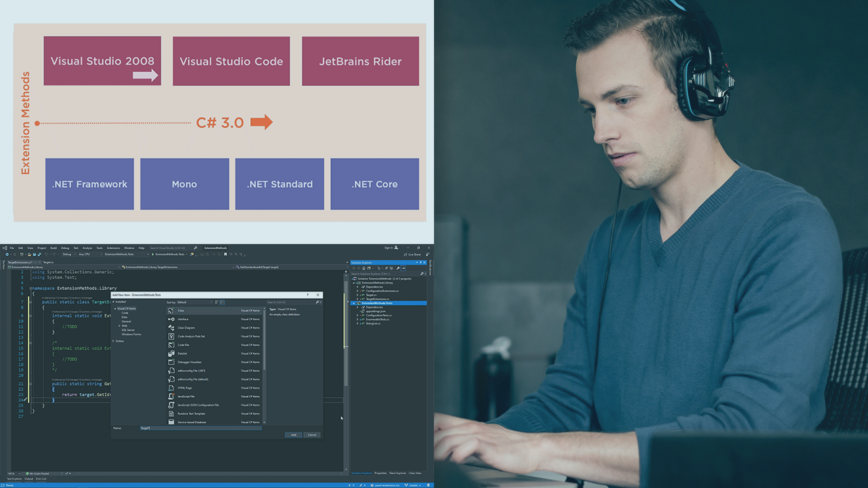This screenshot has height=488, width=868.
Task: Select the Service-based Database icon
Action: 171,422
